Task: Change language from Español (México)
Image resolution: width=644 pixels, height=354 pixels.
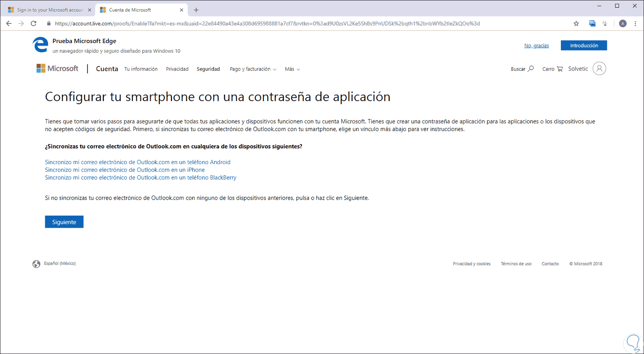Action: click(x=60, y=264)
